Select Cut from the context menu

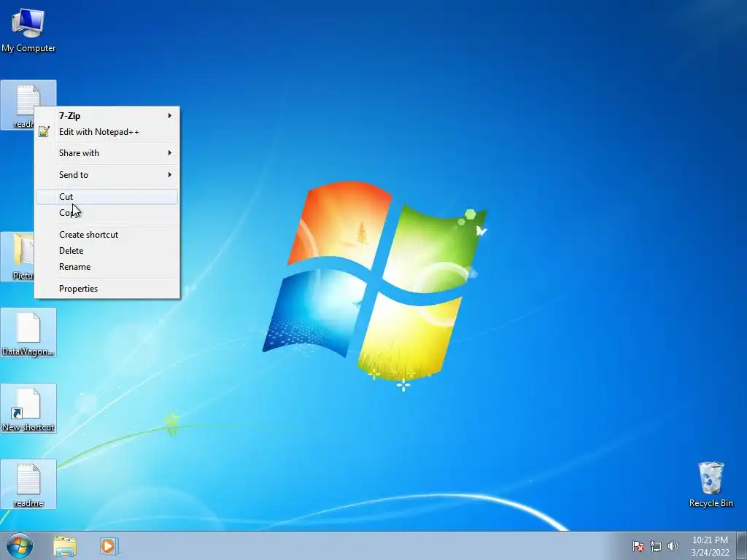pyautogui.click(x=107, y=197)
